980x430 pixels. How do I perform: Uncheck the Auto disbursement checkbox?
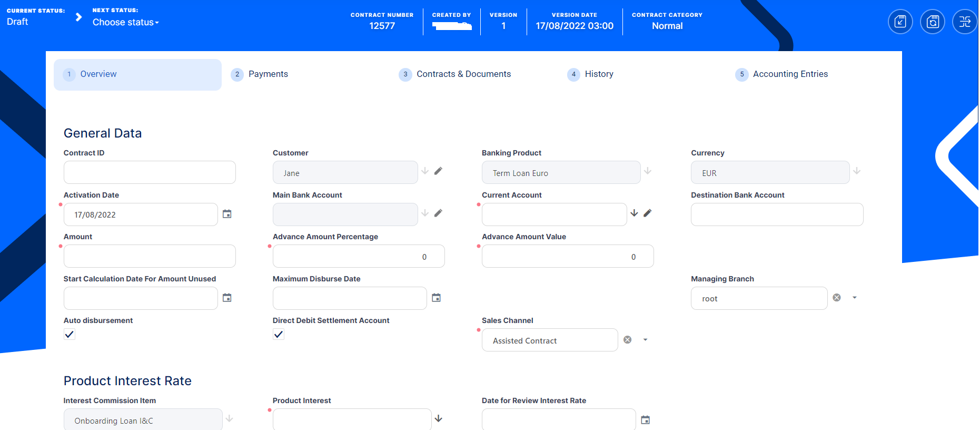[x=70, y=335]
